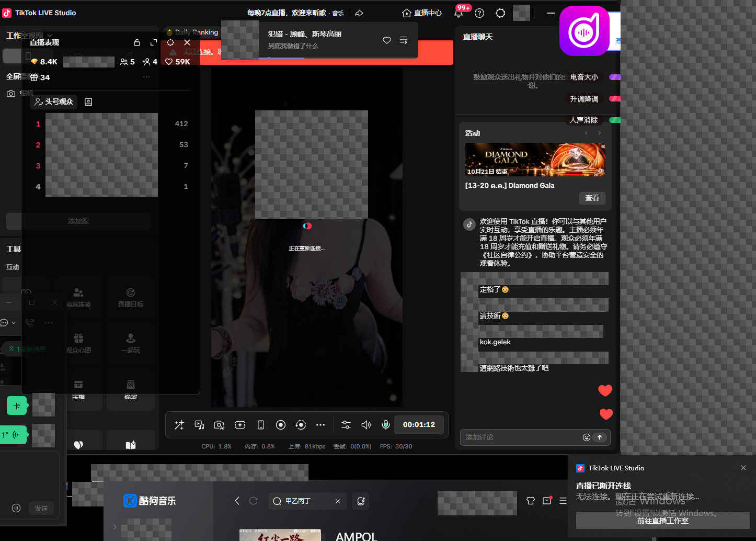Show the previous activity with left chevron
The width and height of the screenshot is (756, 541).
coord(586,133)
